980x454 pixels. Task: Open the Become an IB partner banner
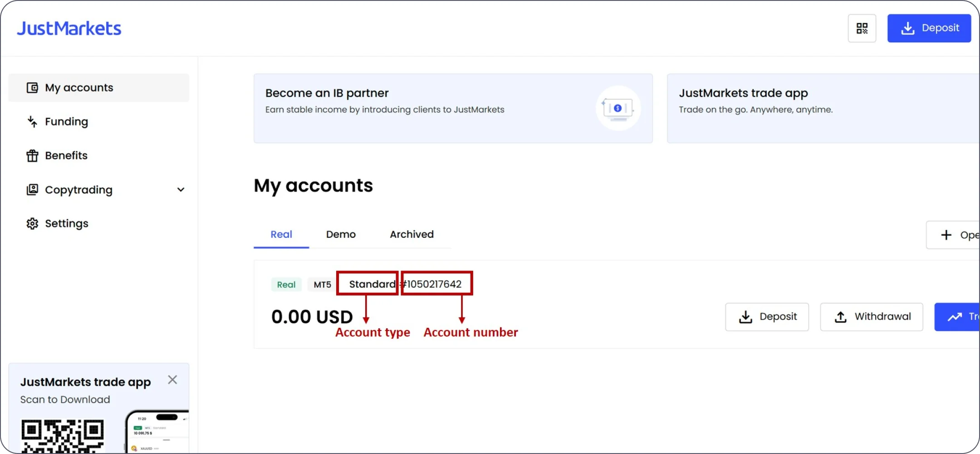click(x=453, y=109)
